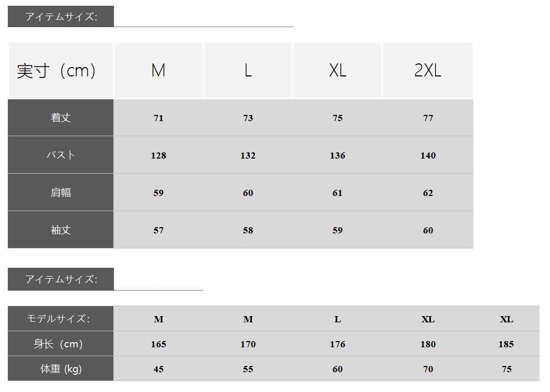
Task: Click the topmost アイテムサイズ heading
Action: tap(61, 17)
